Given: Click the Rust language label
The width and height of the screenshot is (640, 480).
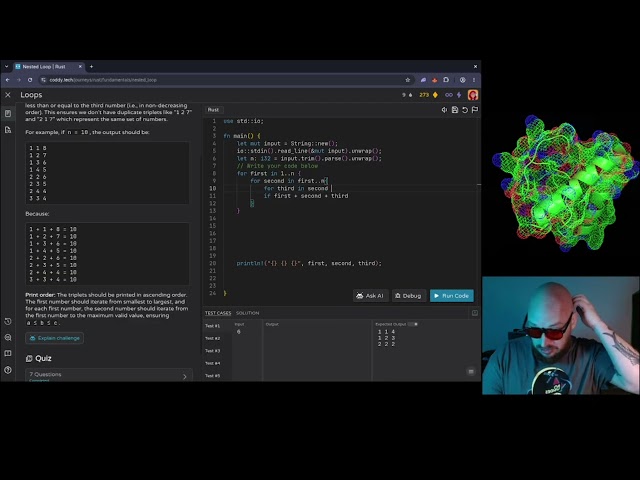Looking at the screenshot, I should pyautogui.click(x=213, y=110).
